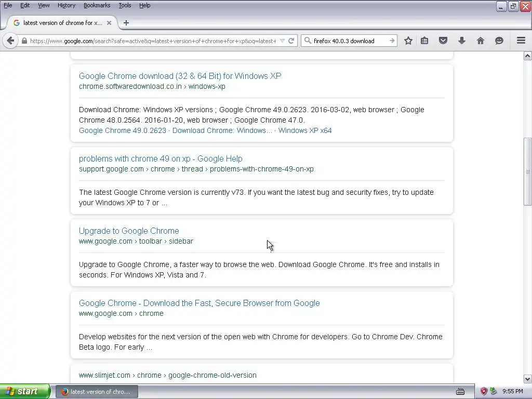Viewport: 532px width, 399px height.
Task: Click the magnifier icon in the search box
Action: (x=308, y=41)
